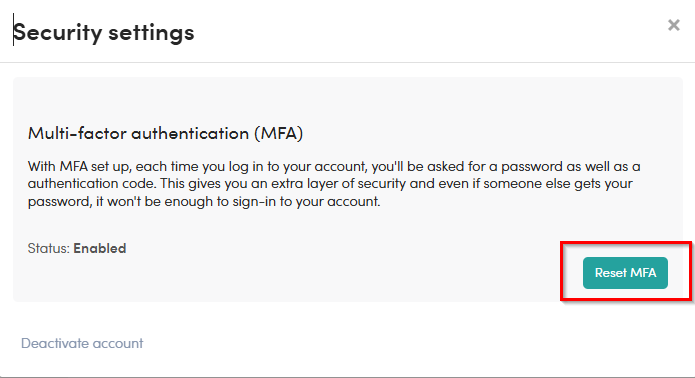695x378 pixels.
Task: Click the Security settings title
Action: pyautogui.click(x=104, y=32)
